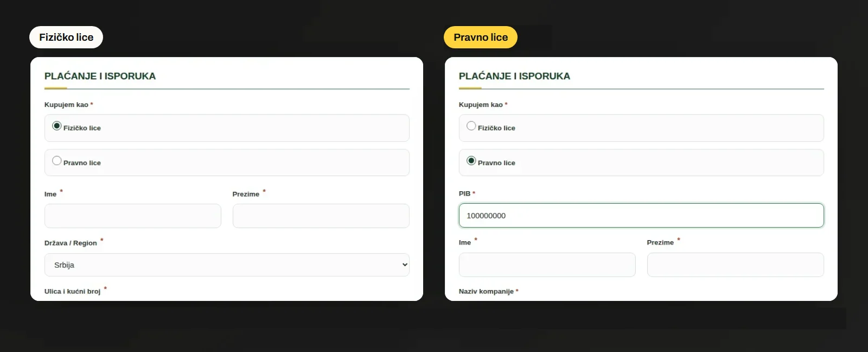Click the "Naziv kompanije" label

point(486,292)
